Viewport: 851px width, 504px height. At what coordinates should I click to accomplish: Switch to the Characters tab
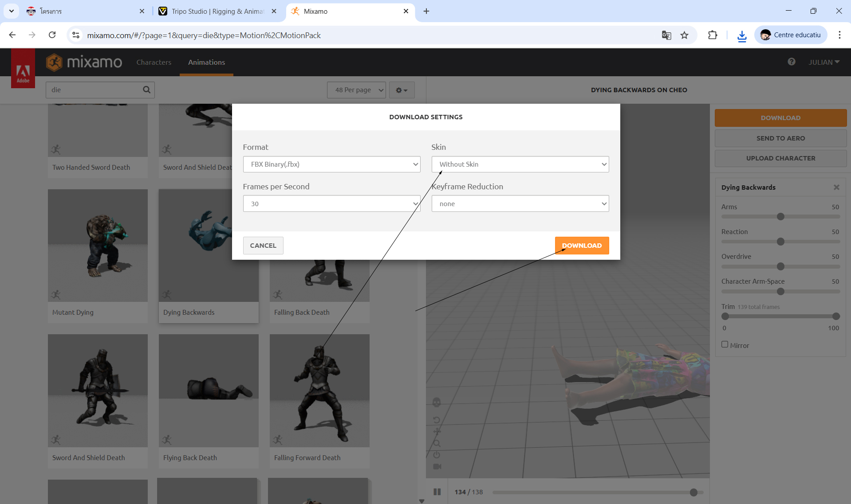(x=154, y=63)
